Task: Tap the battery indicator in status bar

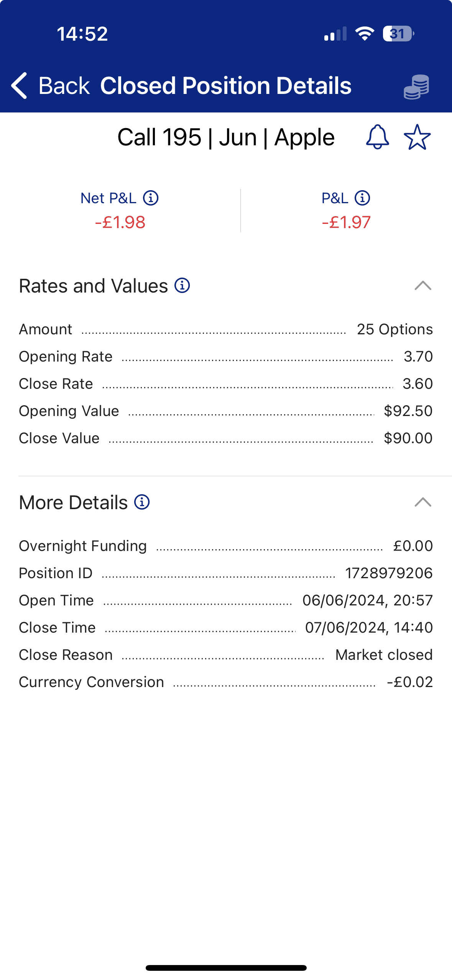Action: point(398,34)
